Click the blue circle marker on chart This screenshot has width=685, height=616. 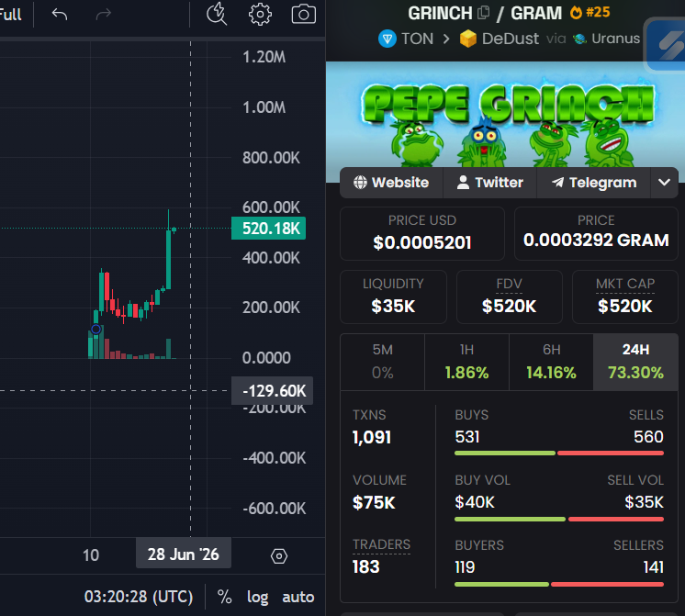[96, 330]
